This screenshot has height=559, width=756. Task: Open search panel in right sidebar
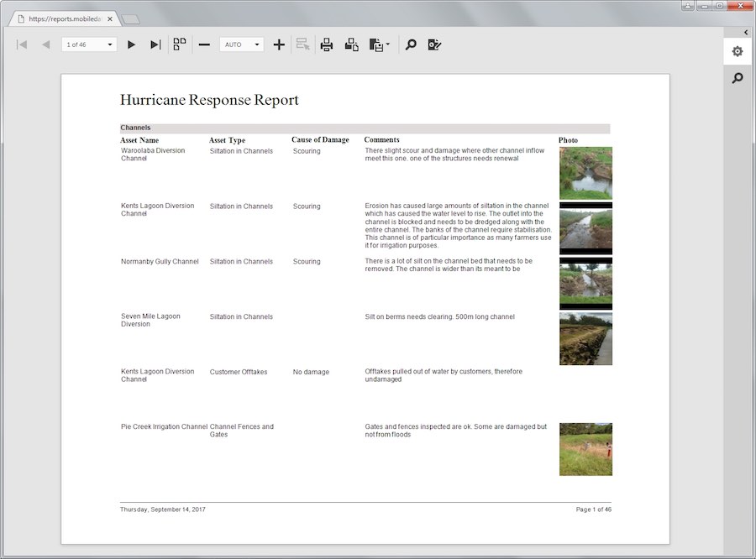738,77
